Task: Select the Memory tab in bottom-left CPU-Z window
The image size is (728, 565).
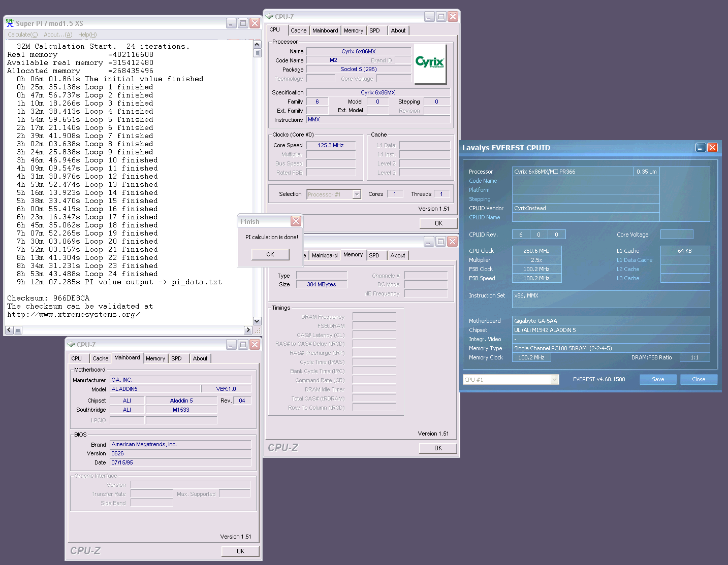Action: [x=155, y=358]
